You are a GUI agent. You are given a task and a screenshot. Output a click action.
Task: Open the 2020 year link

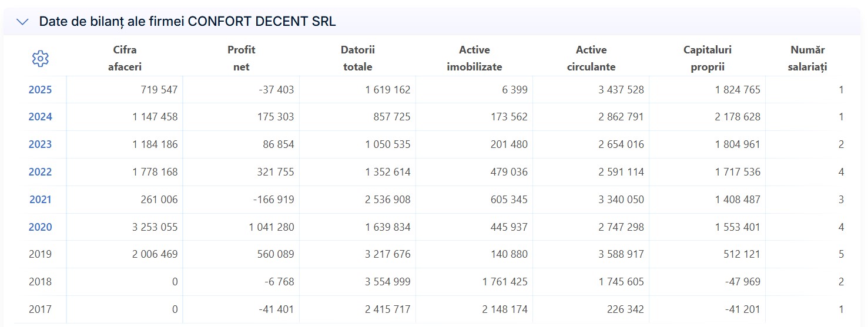click(40, 227)
